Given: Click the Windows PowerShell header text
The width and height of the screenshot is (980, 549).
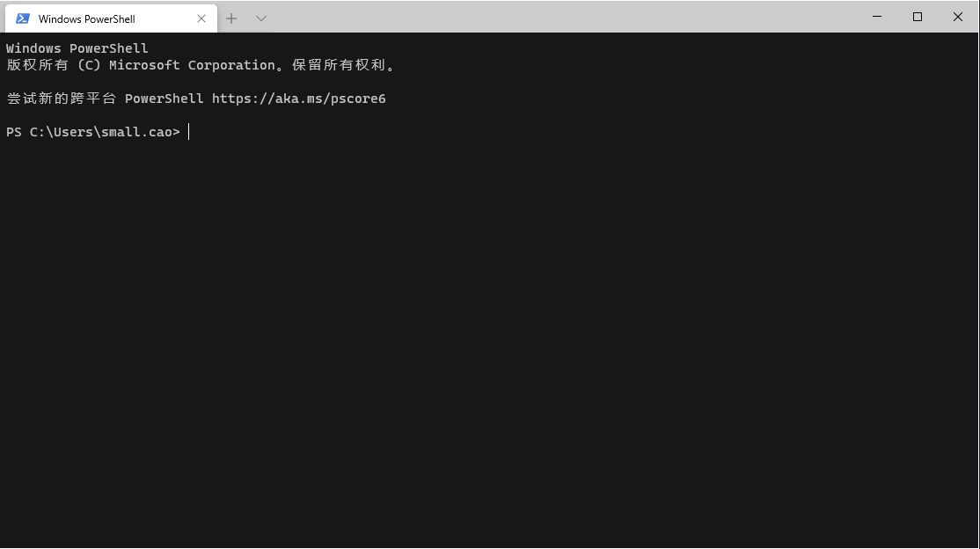Looking at the screenshot, I should point(77,48).
